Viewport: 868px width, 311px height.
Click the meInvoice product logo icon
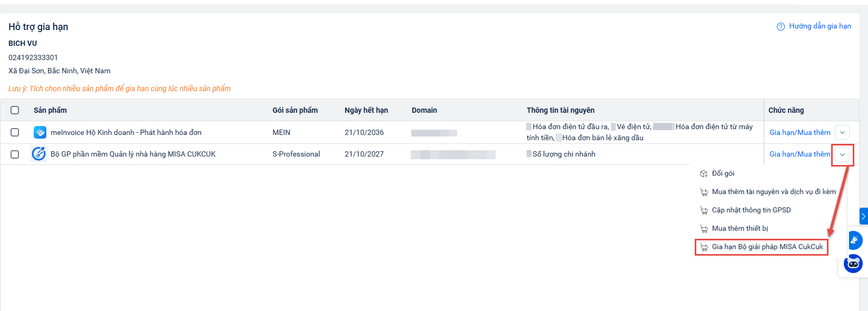40,132
